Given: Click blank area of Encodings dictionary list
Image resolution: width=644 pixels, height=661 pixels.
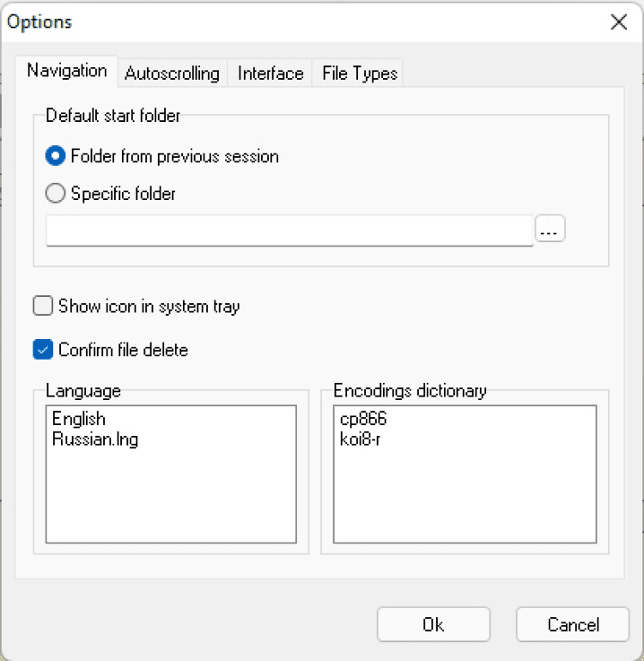Looking at the screenshot, I should coord(464,498).
